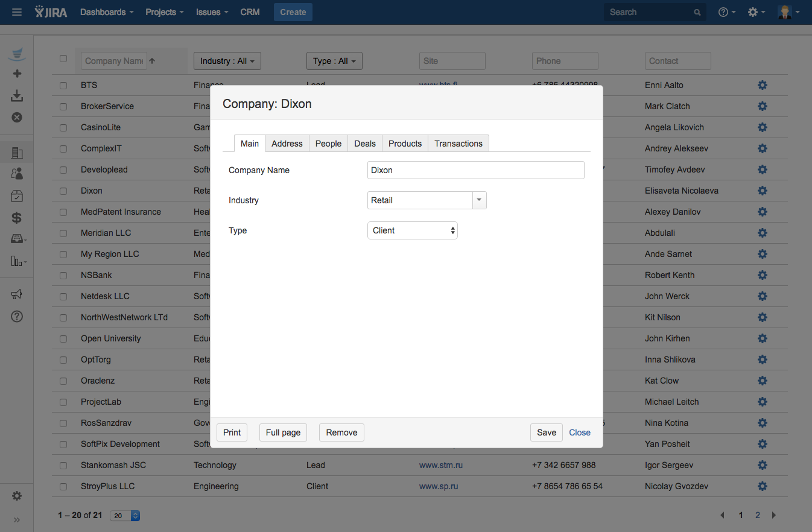Viewport: 812px width, 532px height.
Task: Open Companies building icon in sidebar
Action: pos(17,153)
